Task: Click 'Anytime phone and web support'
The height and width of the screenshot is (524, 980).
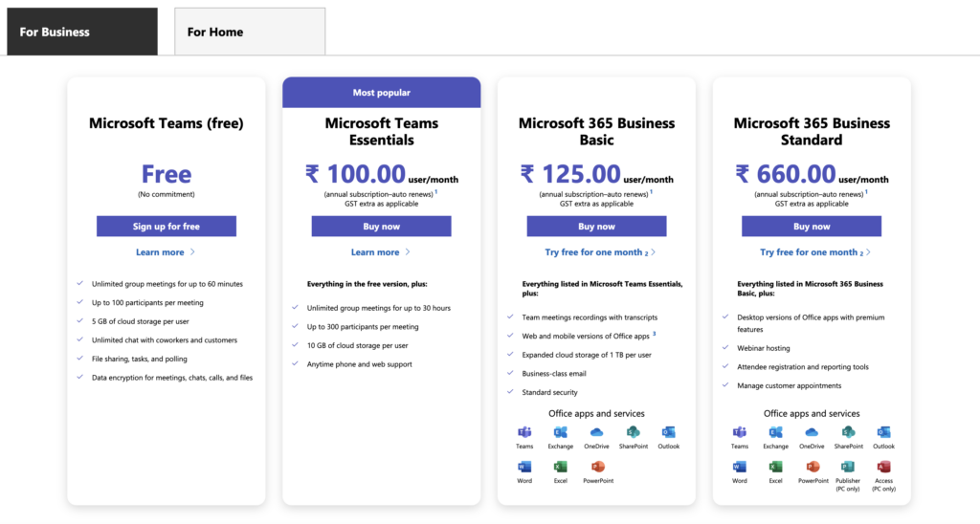Action: point(360,364)
